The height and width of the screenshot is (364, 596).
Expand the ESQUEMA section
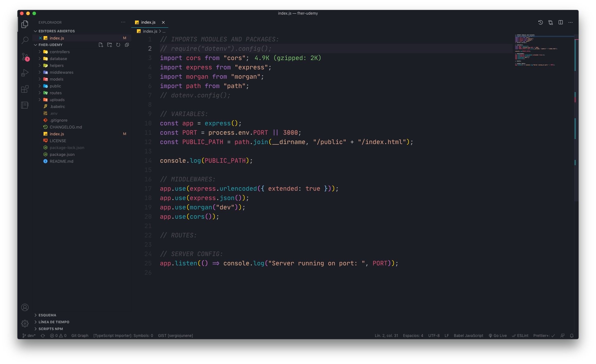(82, 315)
